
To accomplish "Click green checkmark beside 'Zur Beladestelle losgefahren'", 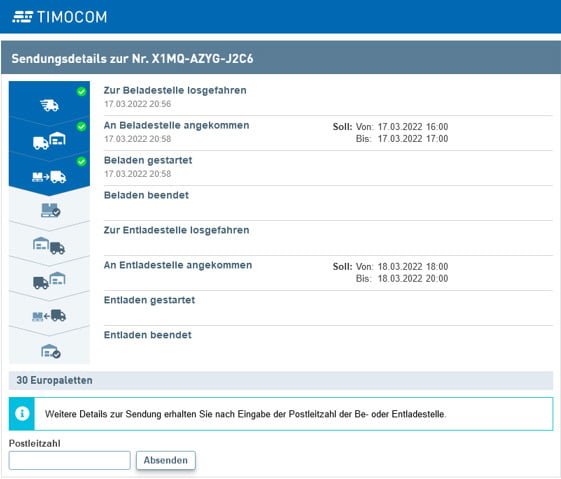I will (x=82, y=92).
